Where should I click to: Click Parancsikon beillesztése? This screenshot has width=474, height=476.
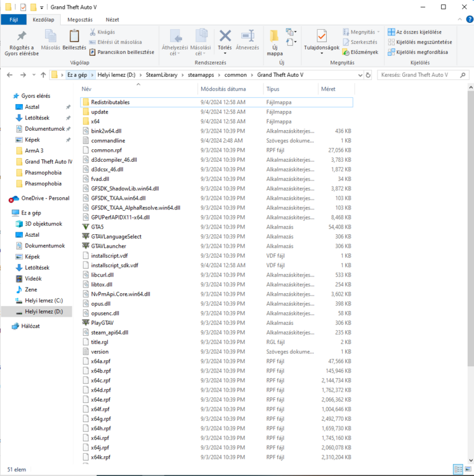tap(122, 52)
